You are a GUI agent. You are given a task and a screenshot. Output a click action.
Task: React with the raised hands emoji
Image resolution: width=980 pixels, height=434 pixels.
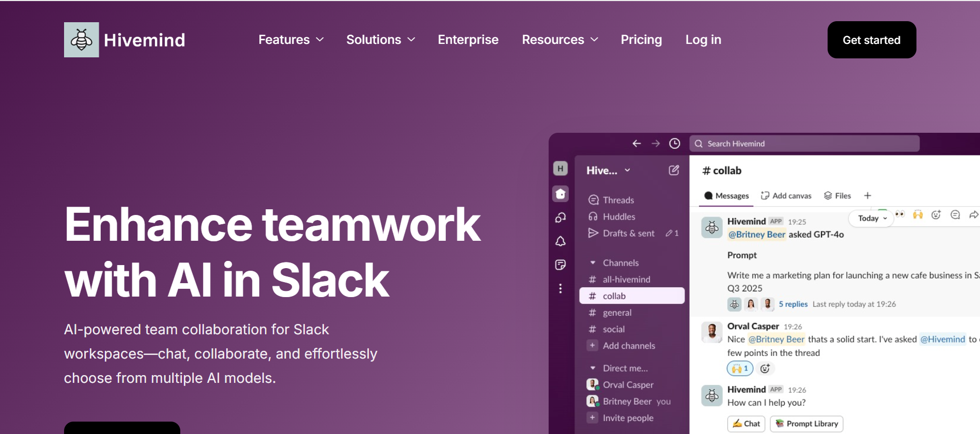point(918,214)
